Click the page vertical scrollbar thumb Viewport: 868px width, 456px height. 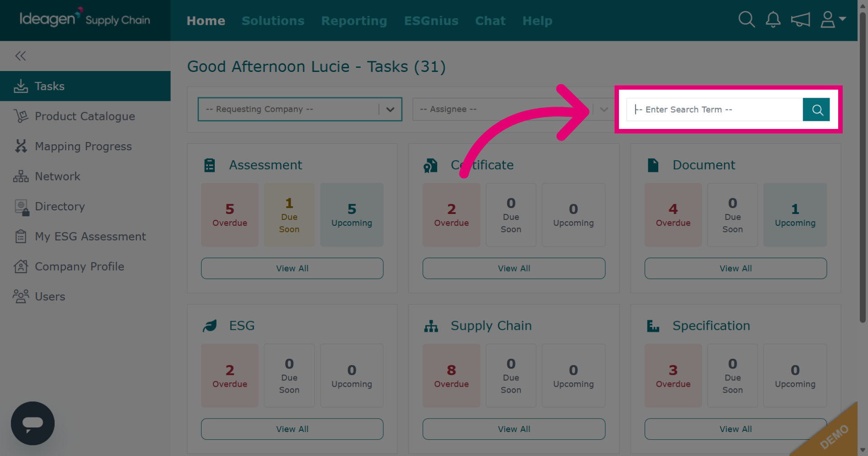click(863, 167)
